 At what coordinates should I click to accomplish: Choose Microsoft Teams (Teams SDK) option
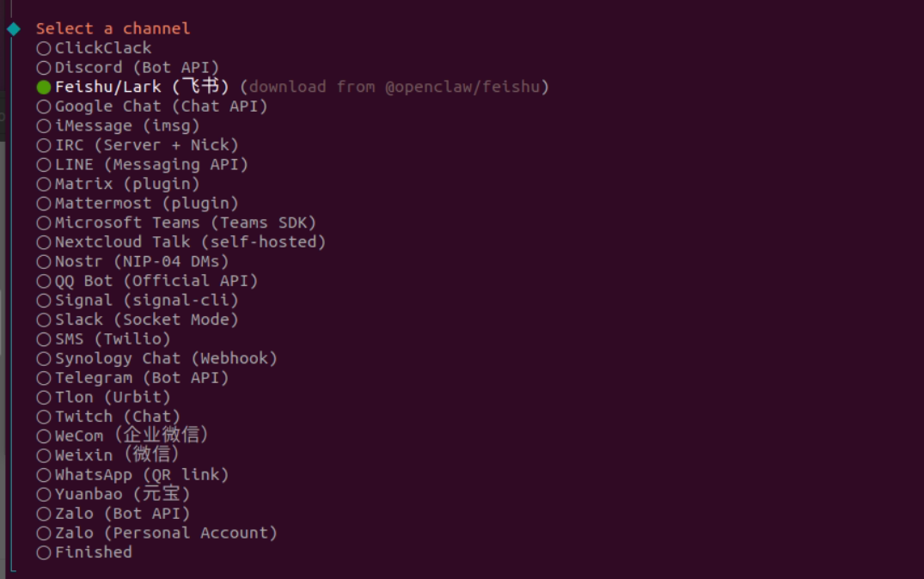pyautogui.click(x=176, y=223)
